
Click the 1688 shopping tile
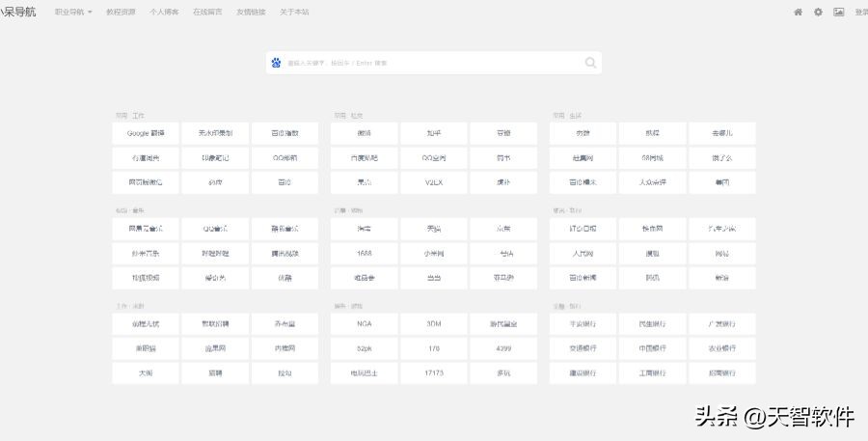click(x=365, y=254)
